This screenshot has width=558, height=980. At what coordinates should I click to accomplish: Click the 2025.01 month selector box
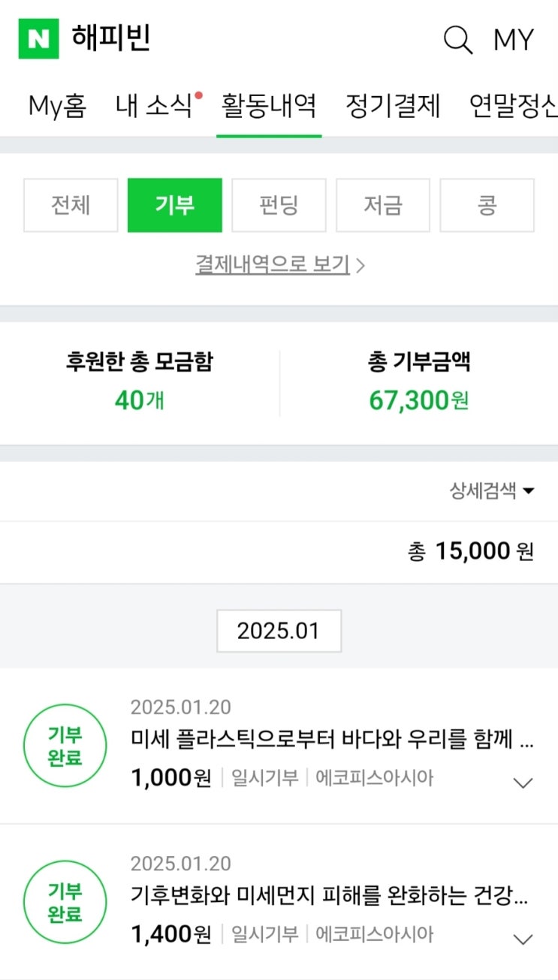279,631
